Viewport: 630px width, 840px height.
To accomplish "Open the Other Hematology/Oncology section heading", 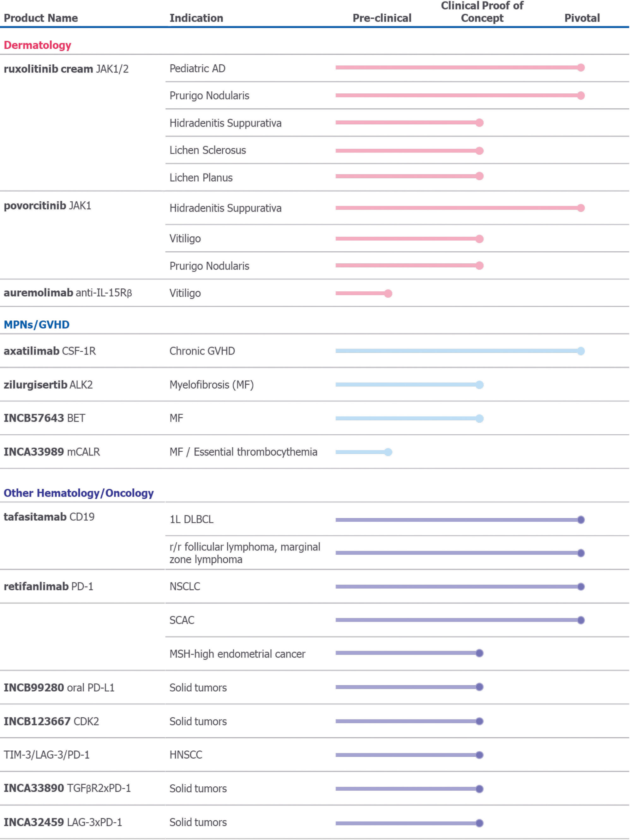I will pyautogui.click(x=79, y=493).
